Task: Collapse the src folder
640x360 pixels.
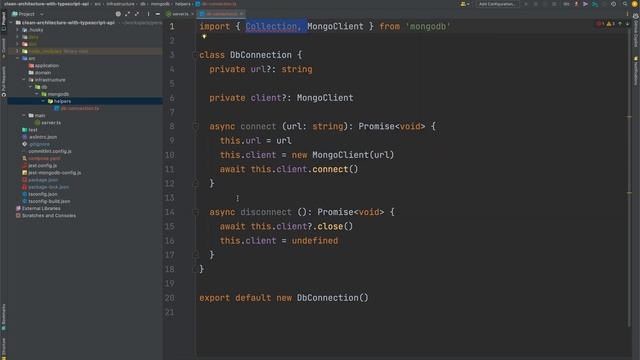Action: click(18, 58)
